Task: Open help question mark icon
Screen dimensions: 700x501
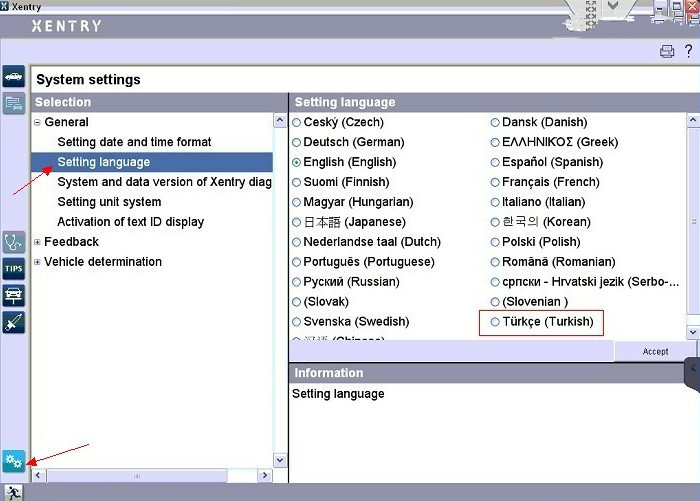Action: coord(689,50)
